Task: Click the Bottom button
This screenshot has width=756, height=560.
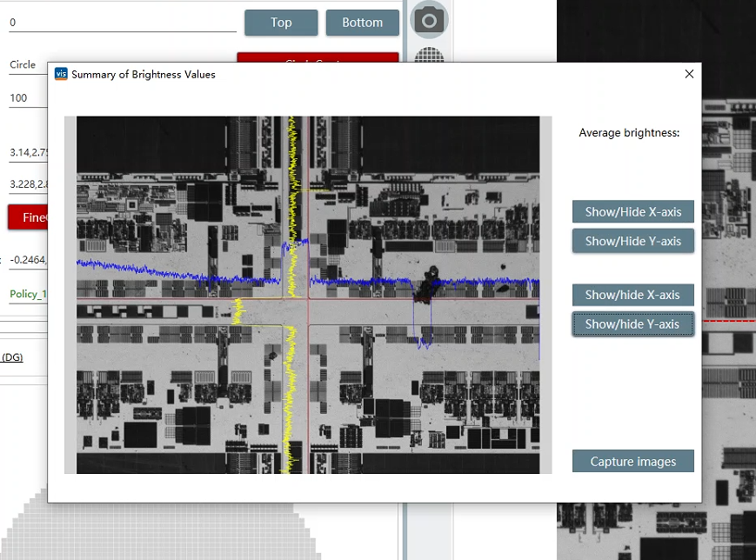Action: click(x=362, y=23)
